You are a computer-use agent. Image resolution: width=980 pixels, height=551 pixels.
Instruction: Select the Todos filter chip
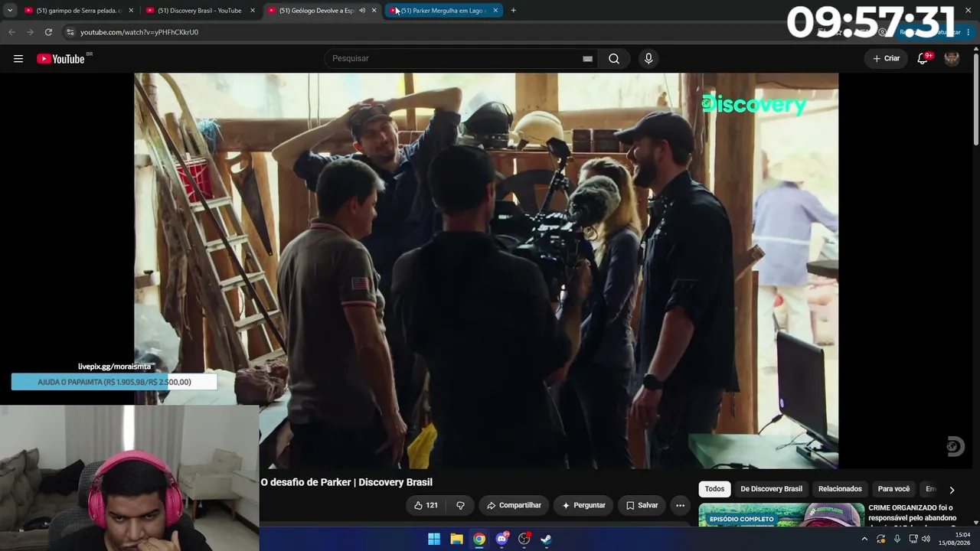click(714, 489)
